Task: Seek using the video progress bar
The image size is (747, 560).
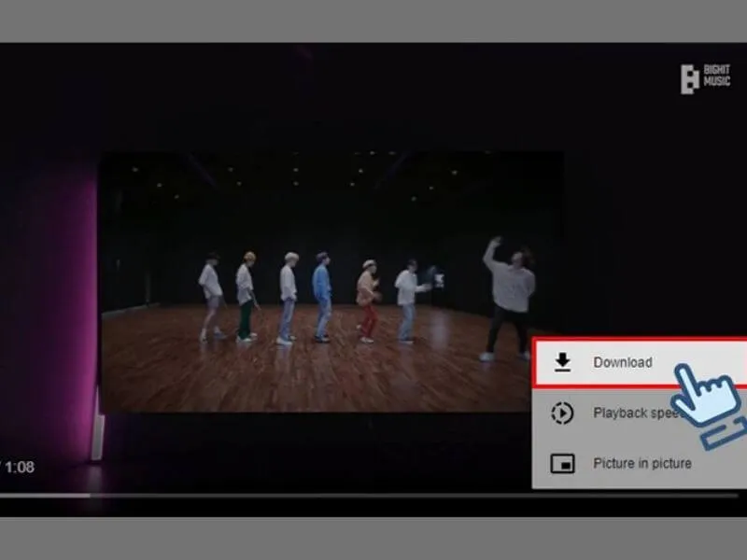Action: click(x=369, y=496)
